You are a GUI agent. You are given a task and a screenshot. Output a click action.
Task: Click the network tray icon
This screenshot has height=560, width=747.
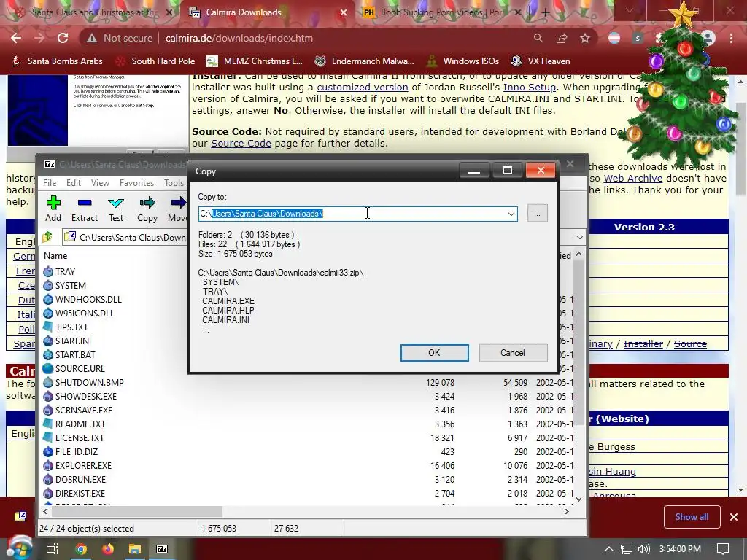[627, 549]
